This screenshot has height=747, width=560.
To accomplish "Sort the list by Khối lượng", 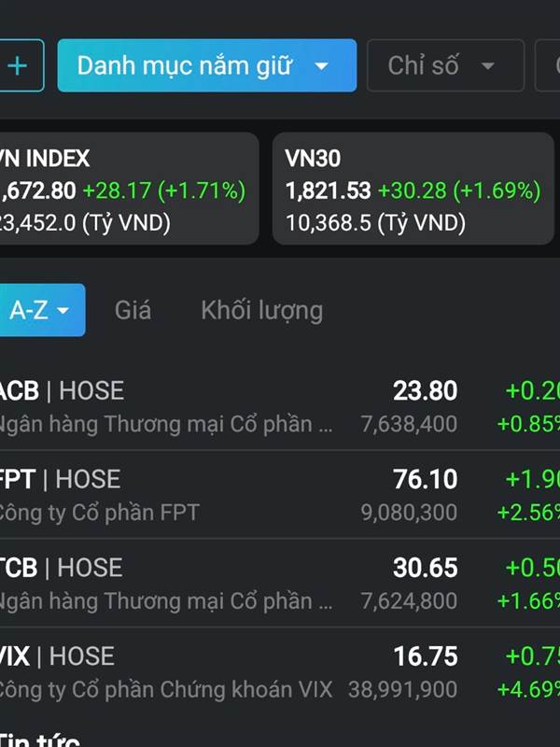I will (262, 311).
